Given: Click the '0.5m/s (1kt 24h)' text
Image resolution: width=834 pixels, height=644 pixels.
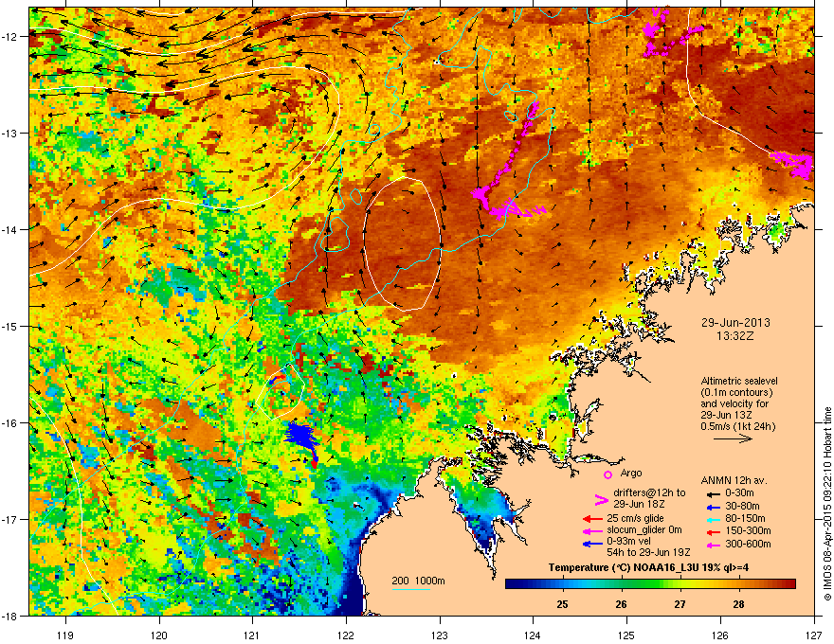Looking at the screenshot, I should point(737,426).
